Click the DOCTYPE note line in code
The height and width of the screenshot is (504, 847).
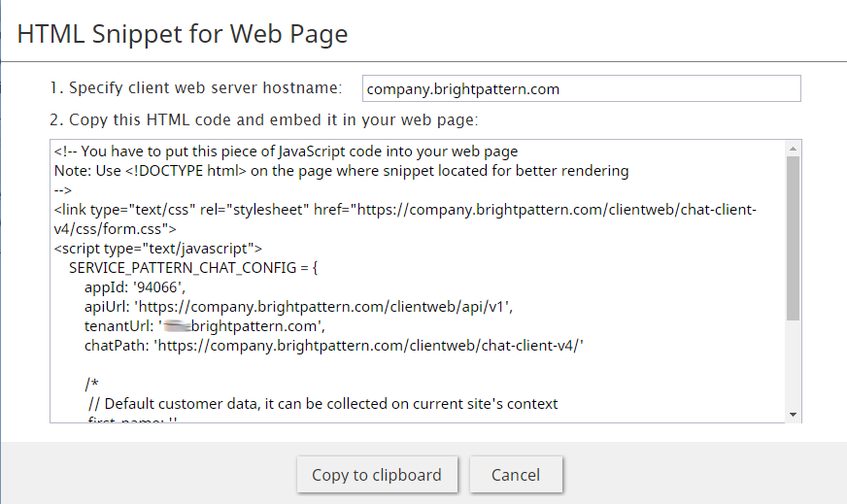click(x=340, y=171)
